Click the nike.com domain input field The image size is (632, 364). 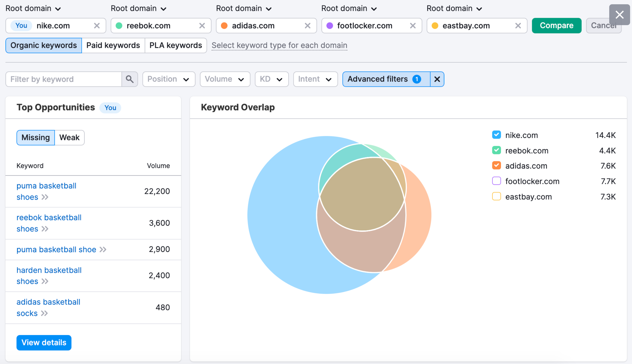(56, 26)
